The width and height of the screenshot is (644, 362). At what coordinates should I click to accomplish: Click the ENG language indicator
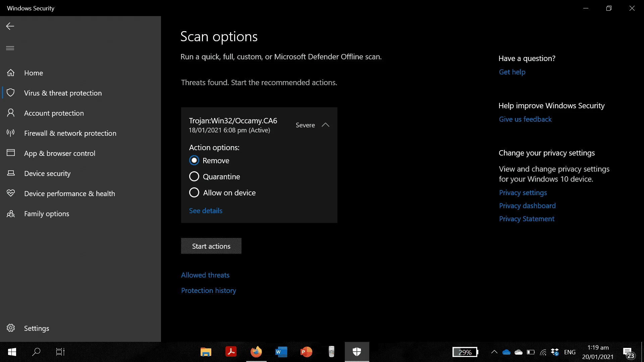[570, 352]
